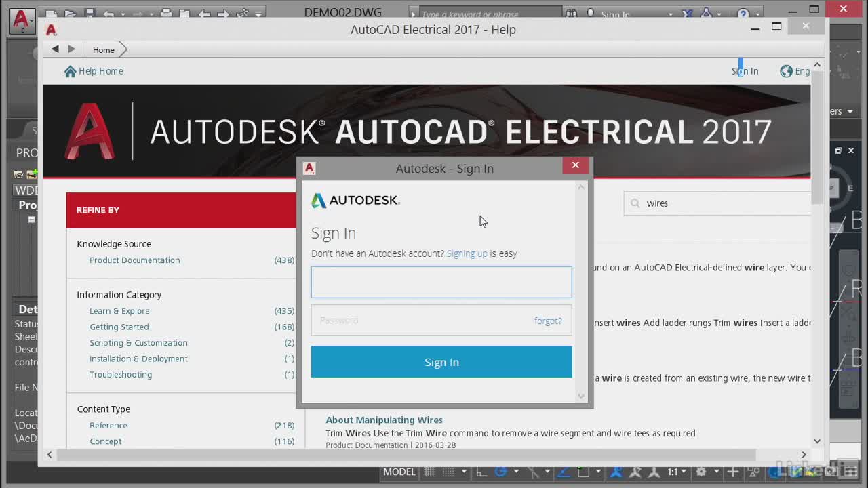868x488 pixels.
Task: Click 'forgot?' password link
Action: (x=548, y=321)
